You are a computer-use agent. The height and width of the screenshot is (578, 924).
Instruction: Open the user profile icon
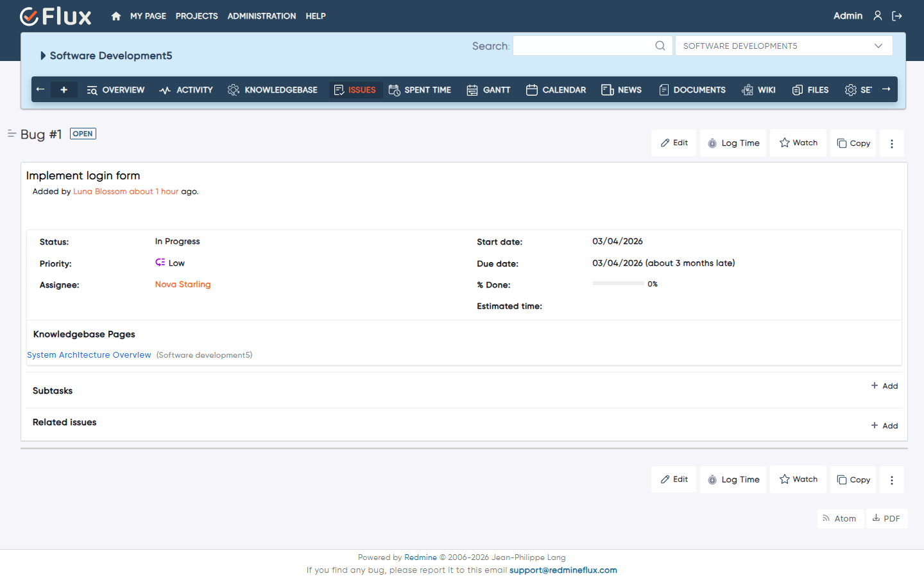pyautogui.click(x=878, y=15)
